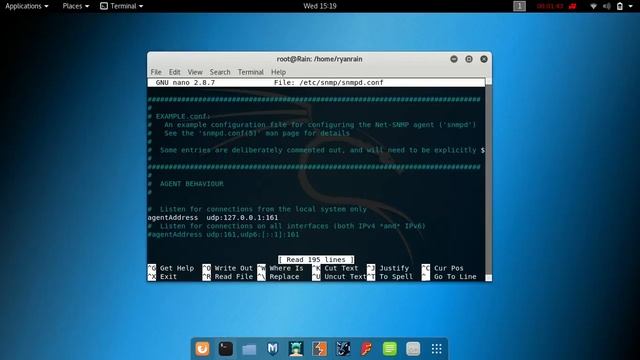The height and width of the screenshot is (360, 640).
Task: Open Firefox from the dock
Action: 202,349
